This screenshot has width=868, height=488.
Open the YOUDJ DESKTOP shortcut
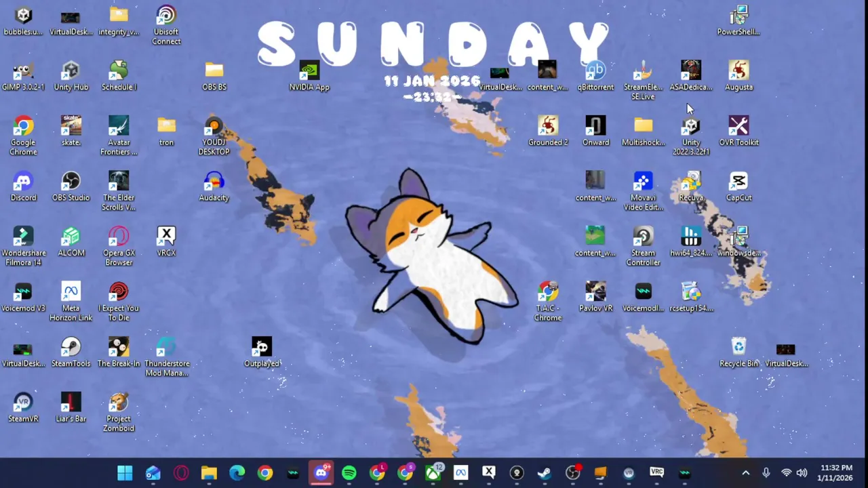coord(214,136)
